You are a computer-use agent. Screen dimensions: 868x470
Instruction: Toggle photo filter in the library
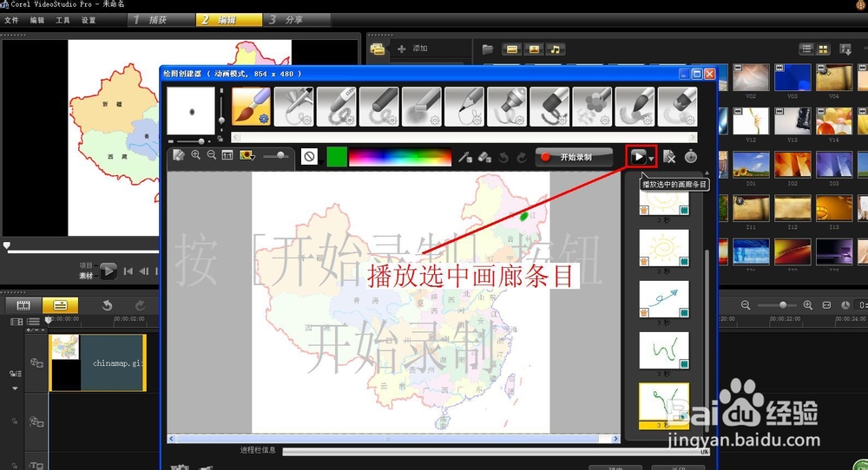click(534, 49)
